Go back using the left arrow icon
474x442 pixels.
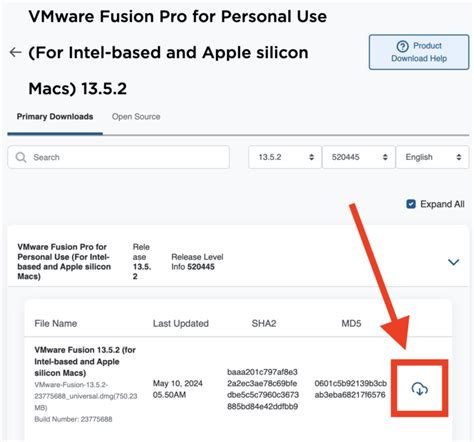[x=15, y=52]
